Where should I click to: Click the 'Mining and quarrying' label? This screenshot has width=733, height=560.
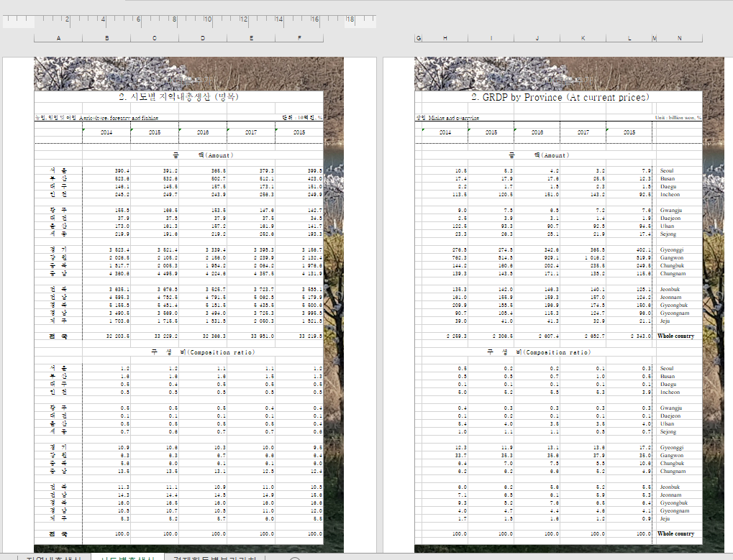pyautogui.click(x=454, y=118)
